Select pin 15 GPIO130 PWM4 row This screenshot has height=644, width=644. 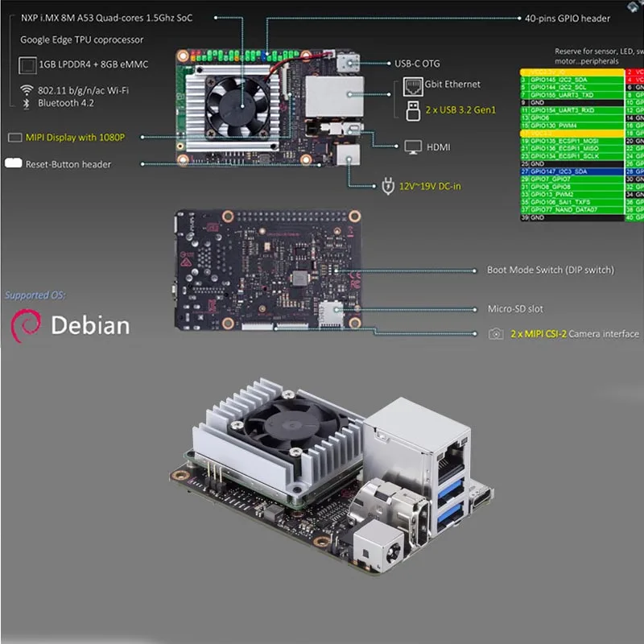point(572,126)
